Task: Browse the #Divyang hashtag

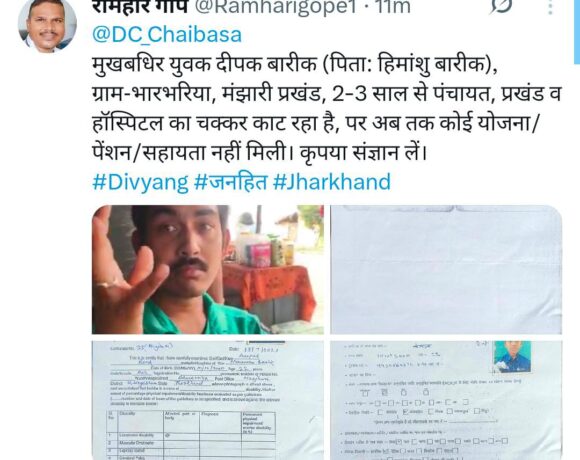Action: [x=140, y=182]
